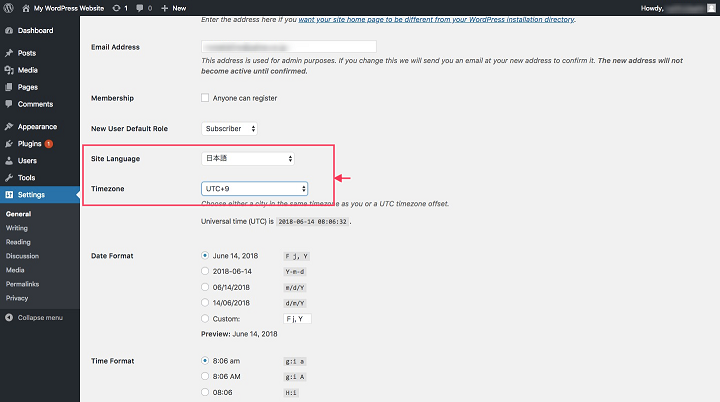Click the Email Address input field
The width and height of the screenshot is (720, 402).
tap(289, 46)
